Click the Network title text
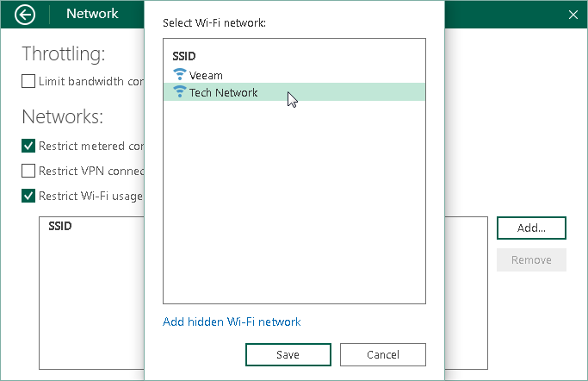 coord(92,14)
